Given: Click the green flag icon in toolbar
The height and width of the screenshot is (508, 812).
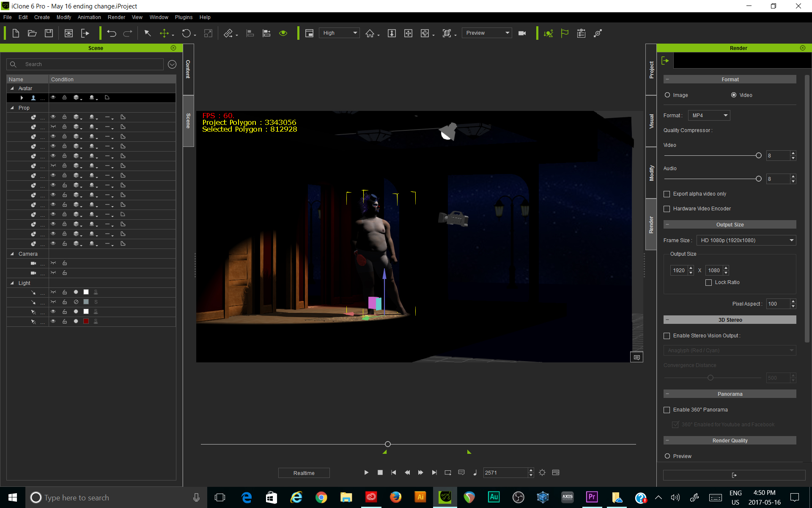Looking at the screenshot, I should 565,33.
